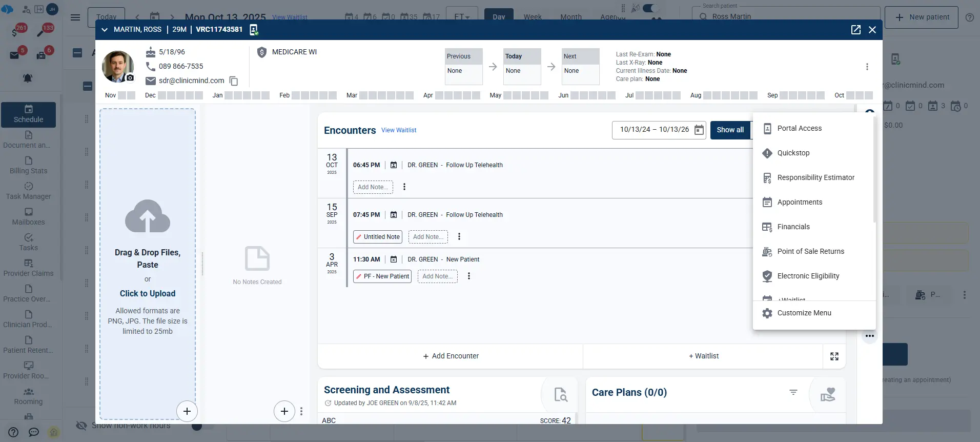Viewport: 980px width, 442px height.
Task: Click the Medicare WI insurance shield icon
Action: click(262, 52)
